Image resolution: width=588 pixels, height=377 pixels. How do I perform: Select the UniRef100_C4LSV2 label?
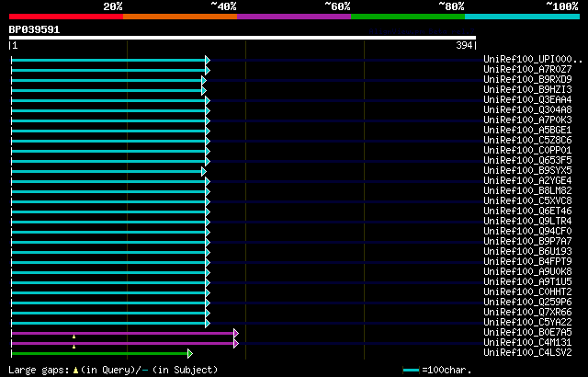tap(527, 353)
